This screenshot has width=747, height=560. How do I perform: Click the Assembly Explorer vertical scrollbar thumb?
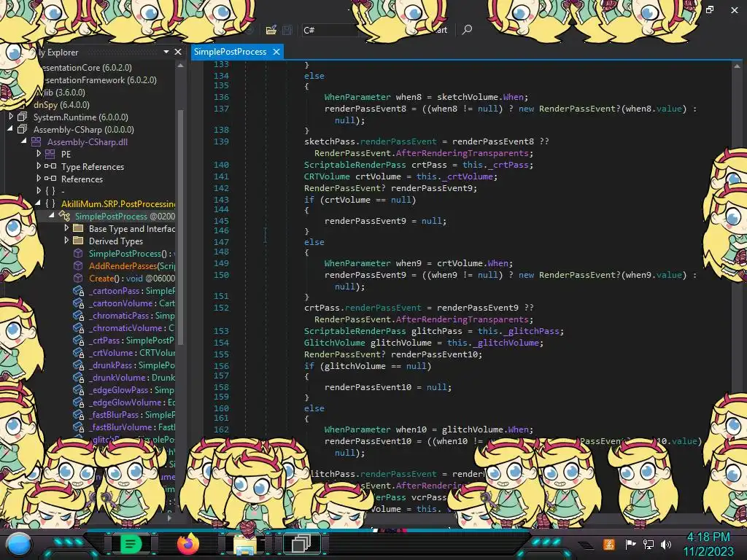point(180,226)
